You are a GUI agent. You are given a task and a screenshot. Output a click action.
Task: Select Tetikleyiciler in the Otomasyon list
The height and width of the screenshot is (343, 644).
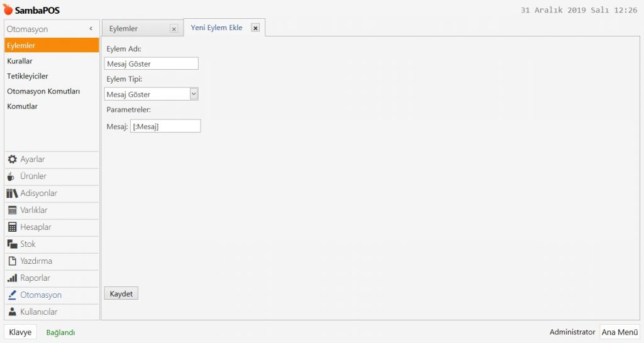pyautogui.click(x=28, y=76)
